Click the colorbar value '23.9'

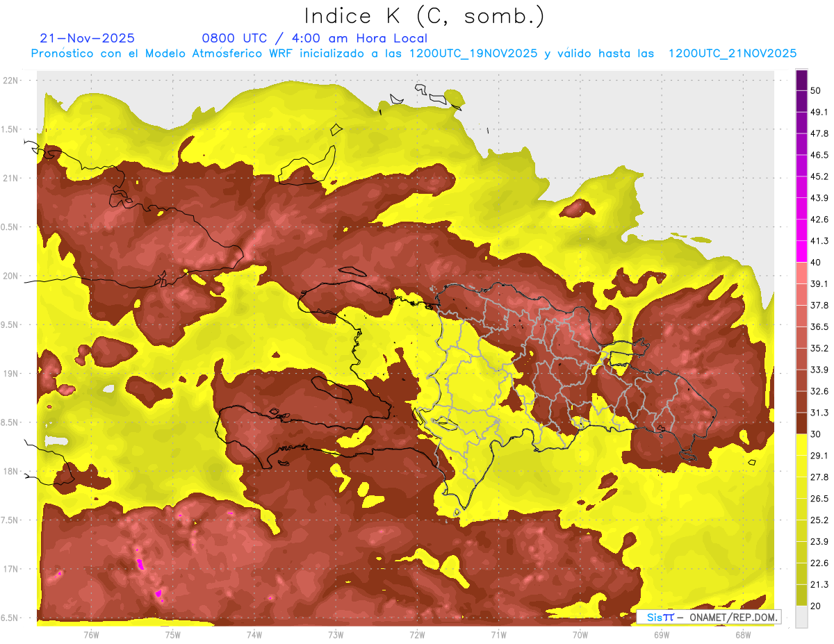pos(819,541)
